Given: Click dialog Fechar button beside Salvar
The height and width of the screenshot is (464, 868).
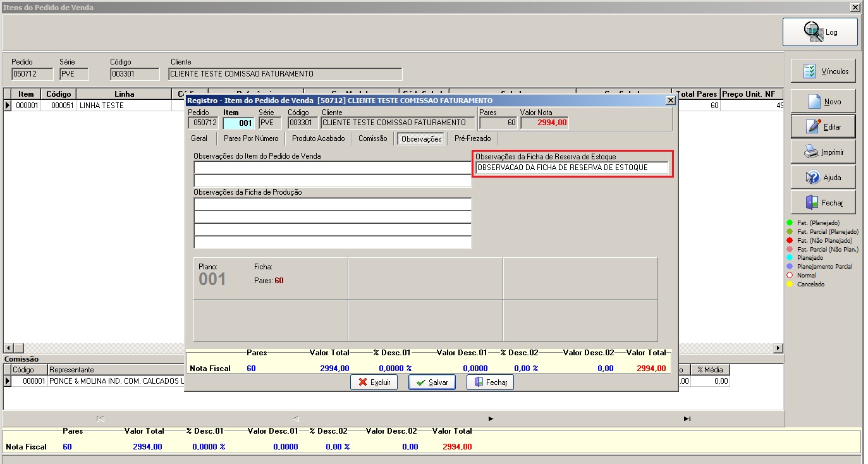Looking at the screenshot, I should pyautogui.click(x=490, y=382).
